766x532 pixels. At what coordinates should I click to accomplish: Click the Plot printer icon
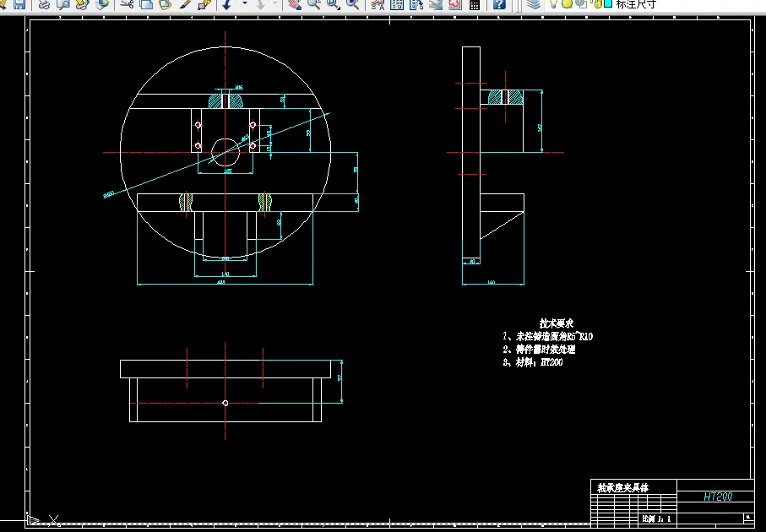[44, 4]
